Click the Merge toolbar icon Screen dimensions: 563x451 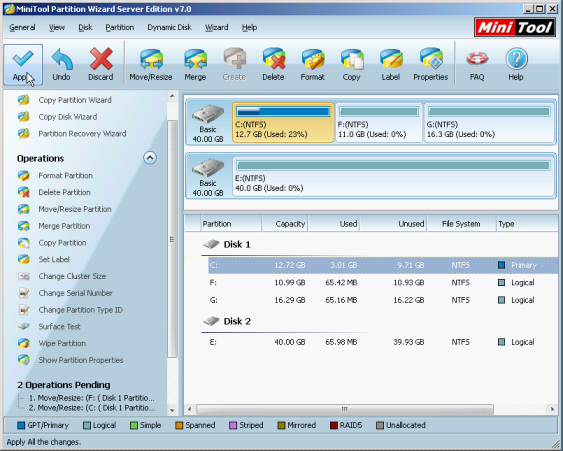(x=195, y=65)
